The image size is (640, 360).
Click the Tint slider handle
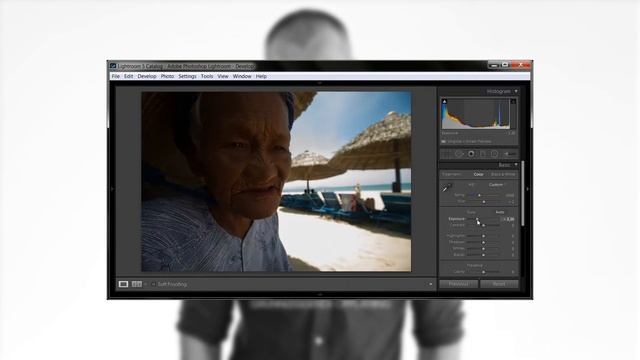(484, 202)
